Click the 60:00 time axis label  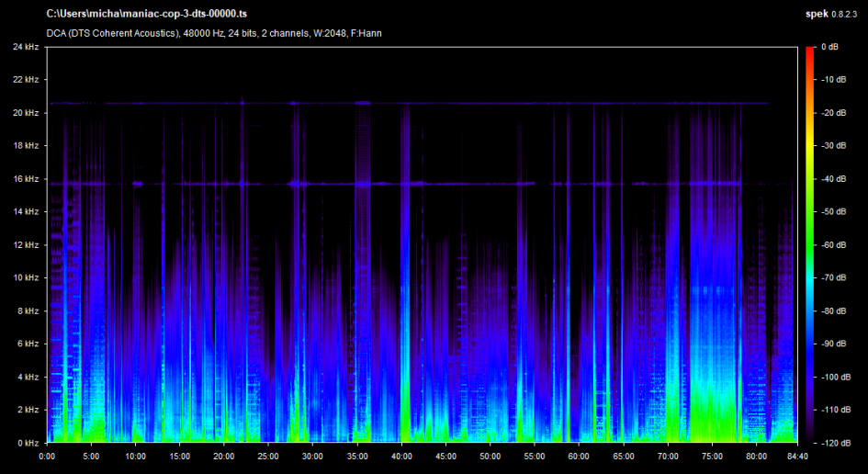click(578, 456)
